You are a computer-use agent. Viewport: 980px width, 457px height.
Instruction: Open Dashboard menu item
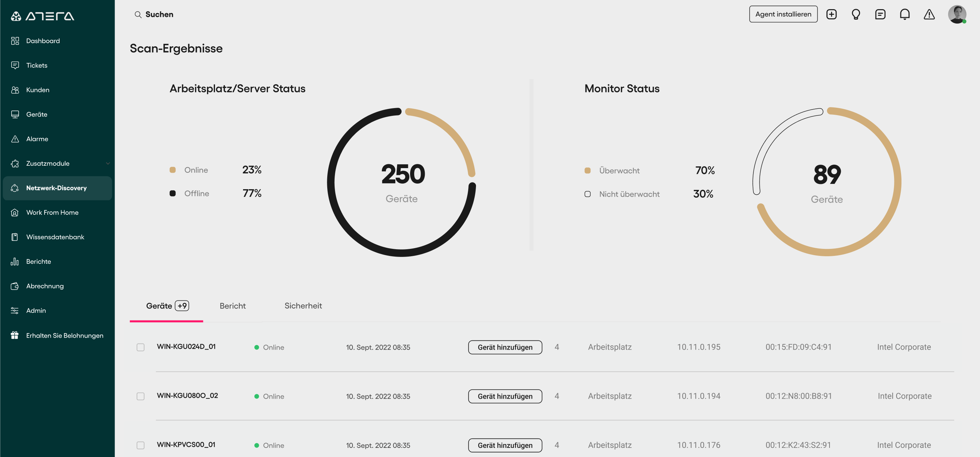coord(57,41)
